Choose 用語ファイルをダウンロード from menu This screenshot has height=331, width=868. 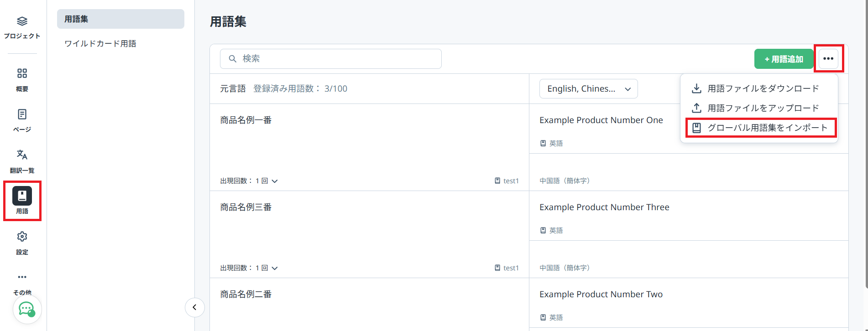pos(763,88)
